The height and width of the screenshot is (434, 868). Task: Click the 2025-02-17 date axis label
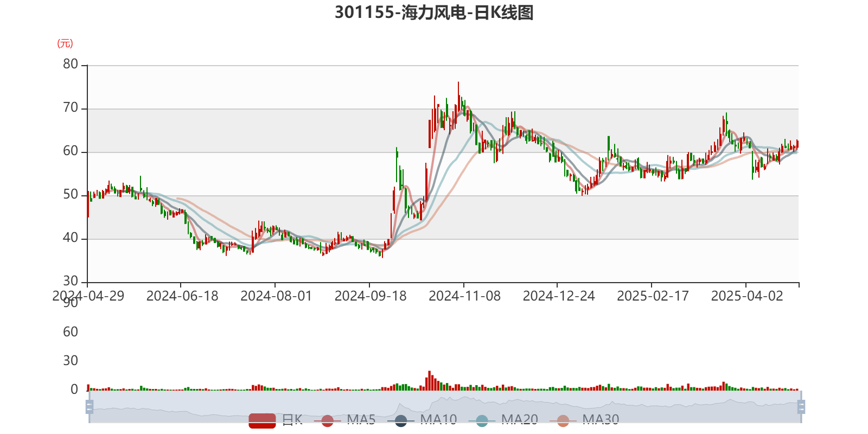pyautogui.click(x=653, y=296)
